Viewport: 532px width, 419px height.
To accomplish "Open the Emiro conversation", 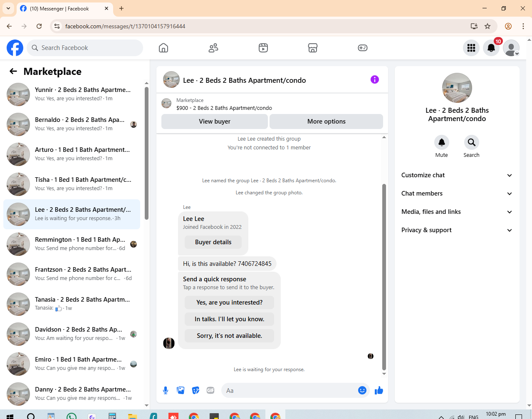I will [72, 364].
